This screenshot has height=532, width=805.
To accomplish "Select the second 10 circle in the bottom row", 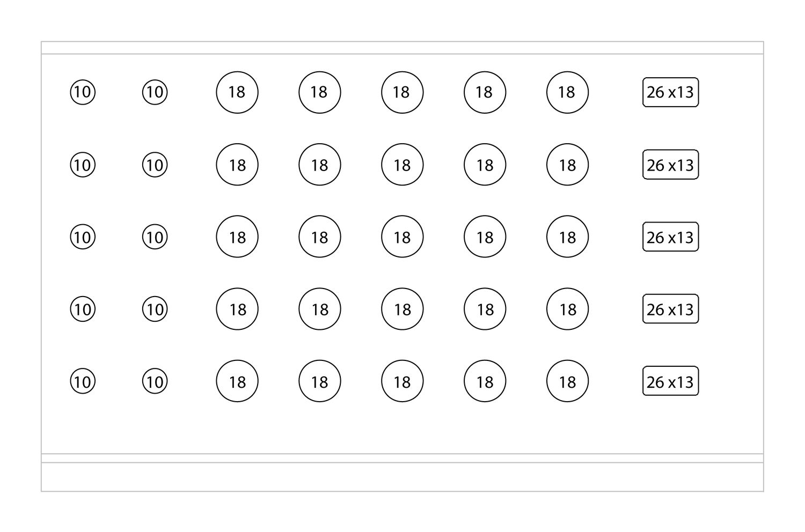I will click(155, 381).
